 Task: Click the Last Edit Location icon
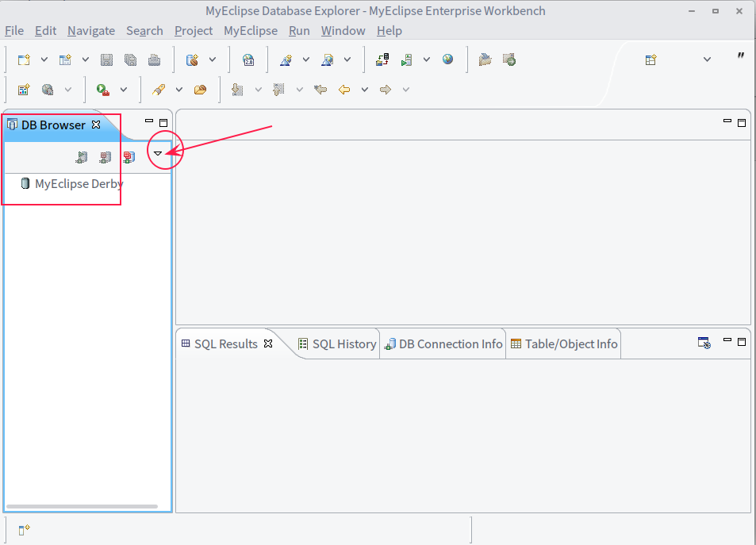pyautogui.click(x=320, y=90)
